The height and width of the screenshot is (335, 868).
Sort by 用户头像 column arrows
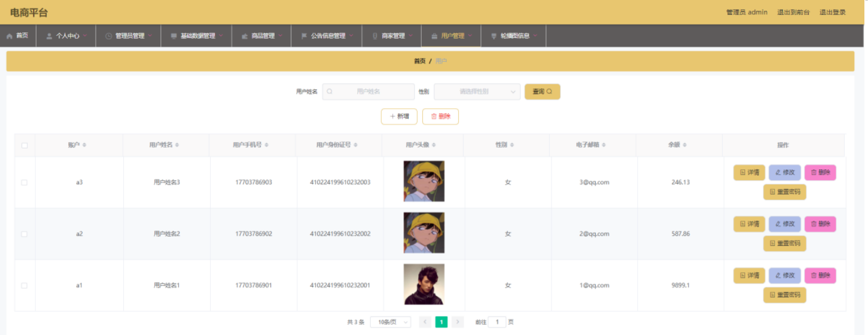coord(434,145)
